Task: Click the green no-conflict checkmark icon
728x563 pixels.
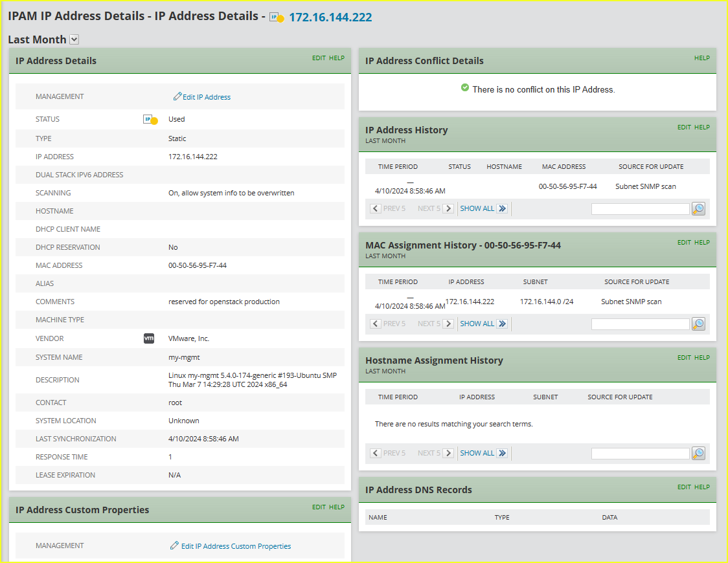Action: [465, 87]
